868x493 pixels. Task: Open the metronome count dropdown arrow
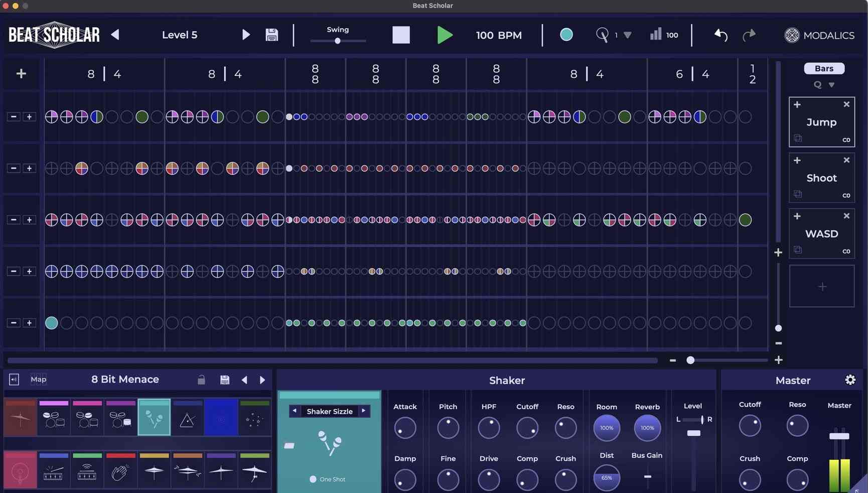click(x=627, y=35)
